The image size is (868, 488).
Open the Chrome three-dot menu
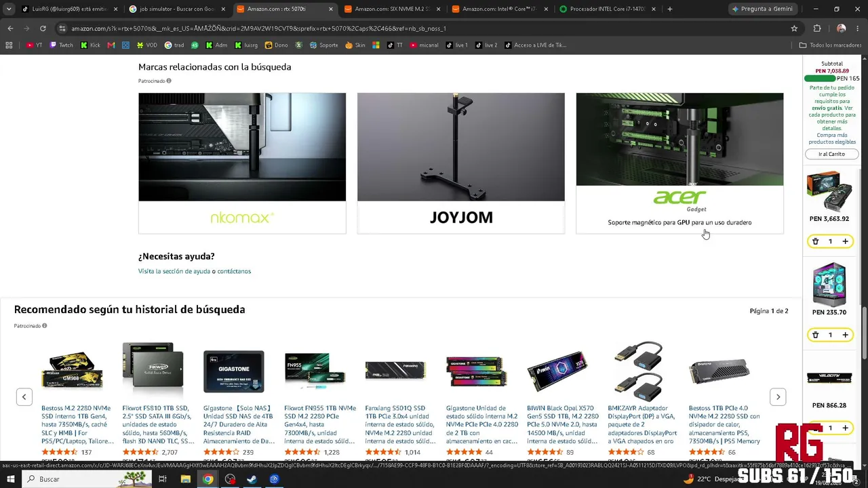pyautogui.click(x=859, y=28)
